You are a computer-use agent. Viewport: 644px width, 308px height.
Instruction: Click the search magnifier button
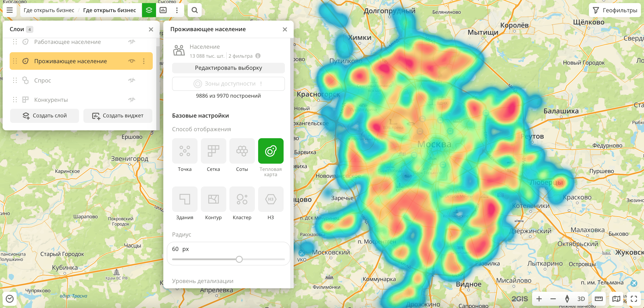[x=194, y=10]
